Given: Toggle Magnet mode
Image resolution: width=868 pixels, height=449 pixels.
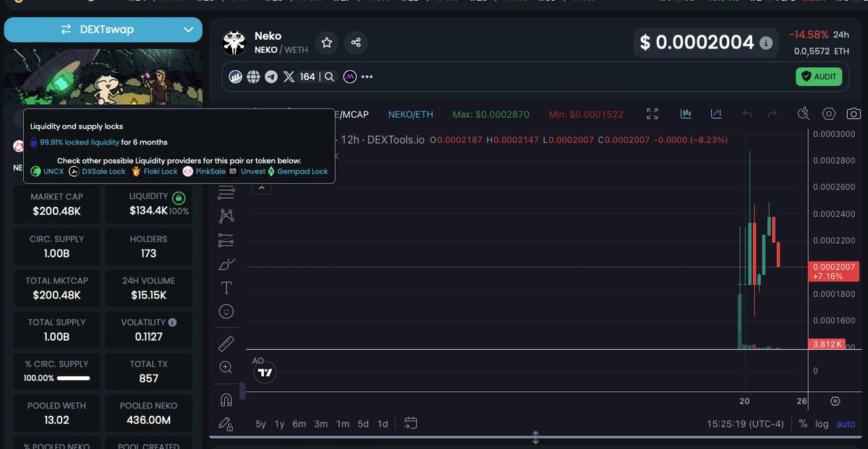Looking at the screenshot, I should coord(226,400).
